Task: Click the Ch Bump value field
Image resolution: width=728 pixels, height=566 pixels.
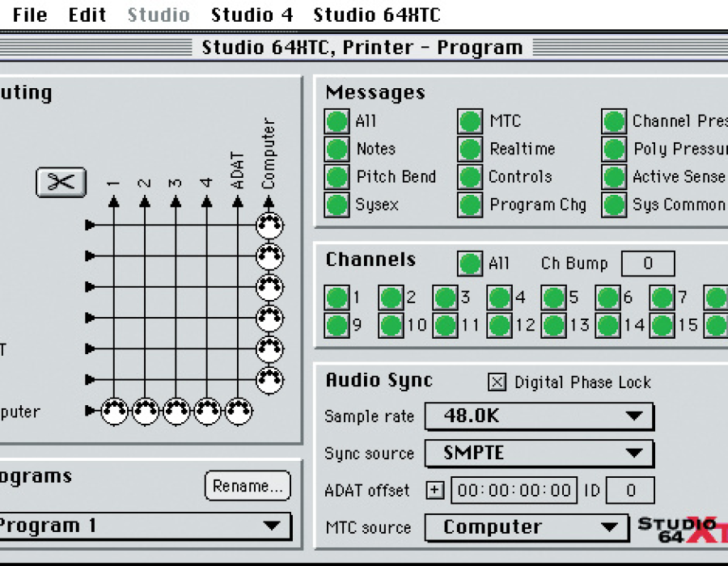Action: pos(648,264)
